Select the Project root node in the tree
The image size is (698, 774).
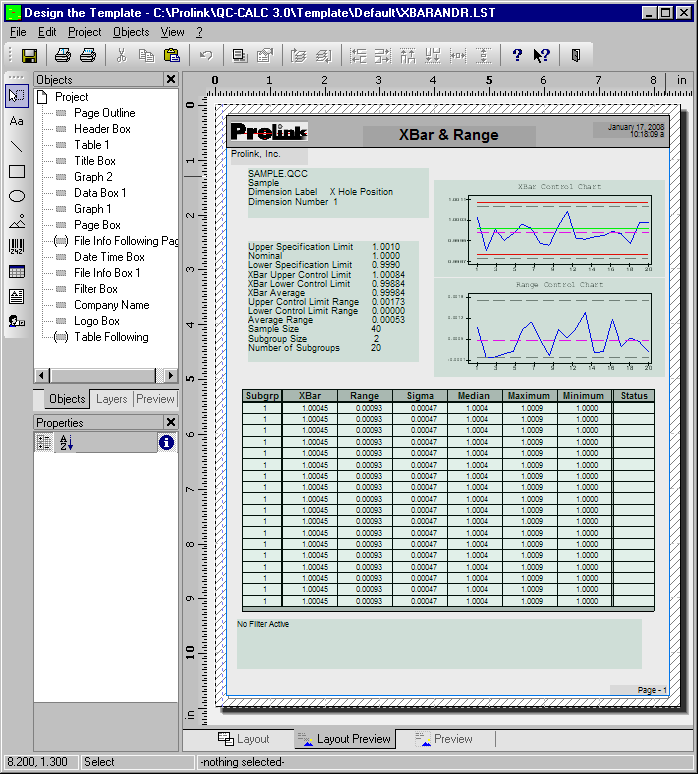click(71, 97)
